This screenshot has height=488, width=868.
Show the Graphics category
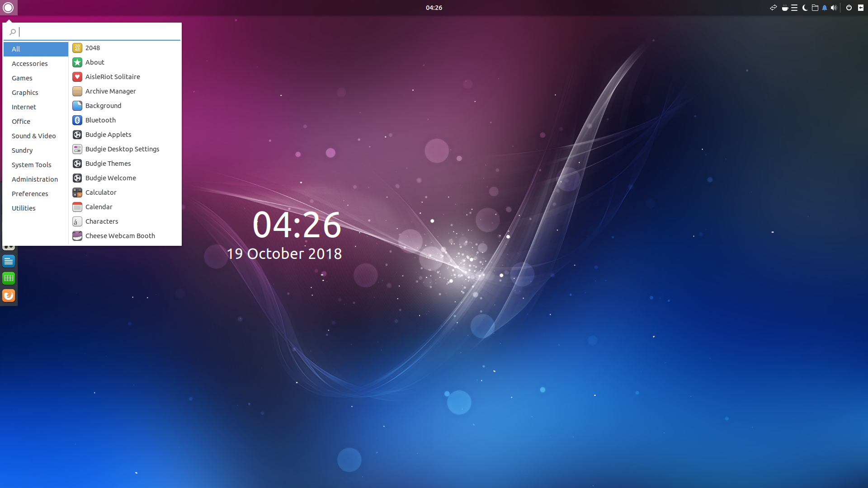(x=36, y=92)
